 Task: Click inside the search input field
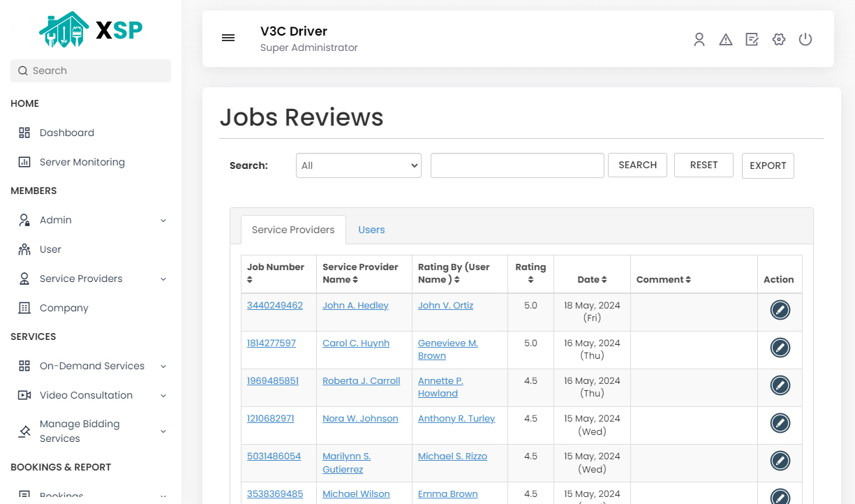pos(516,165)
